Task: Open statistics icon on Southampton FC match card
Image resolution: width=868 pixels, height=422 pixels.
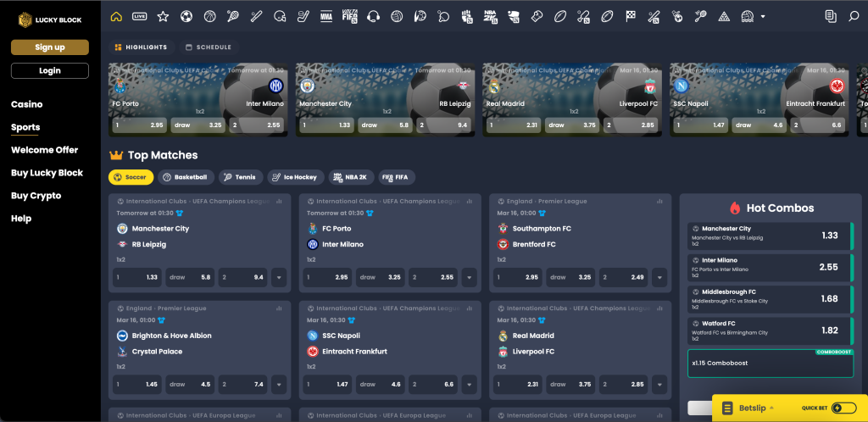Action: click(659, 202)
